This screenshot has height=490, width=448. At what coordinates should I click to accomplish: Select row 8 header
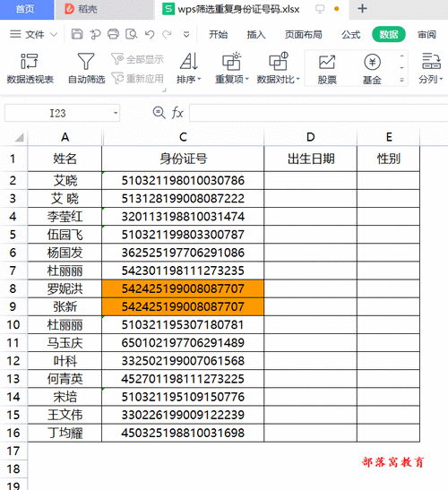coord(13,288)
